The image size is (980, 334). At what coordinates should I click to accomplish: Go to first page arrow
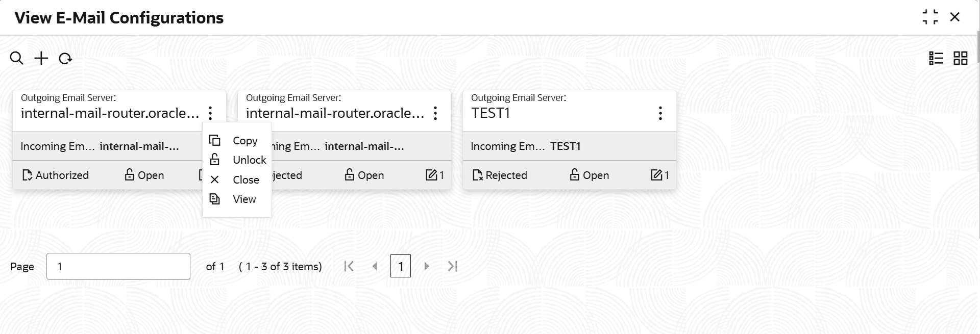coord(349,266)
